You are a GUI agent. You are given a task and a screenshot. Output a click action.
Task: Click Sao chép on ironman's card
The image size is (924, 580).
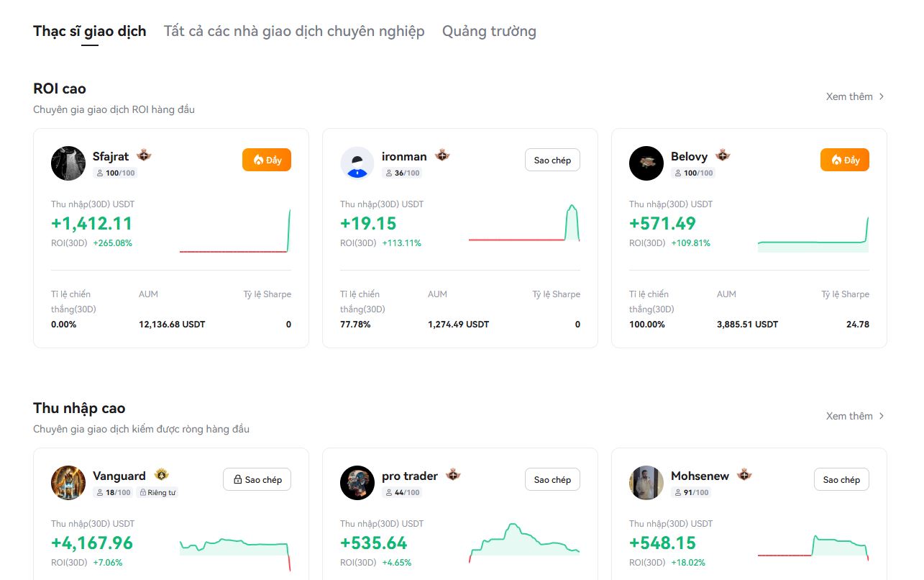(552, 160)
